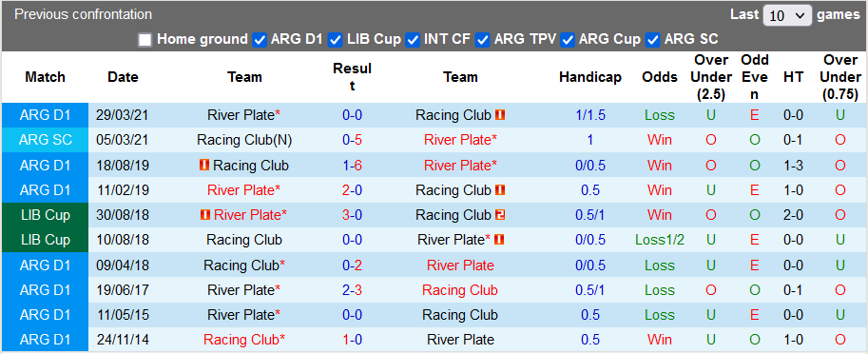Click red card icon before Racing Club 18/08/19
Screen dimensions: 868x354
click(x=203, y=165)
